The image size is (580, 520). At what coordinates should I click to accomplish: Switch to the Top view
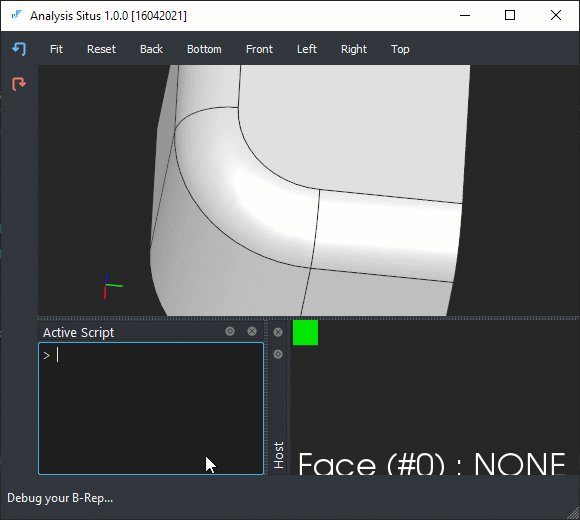point(400,49)
